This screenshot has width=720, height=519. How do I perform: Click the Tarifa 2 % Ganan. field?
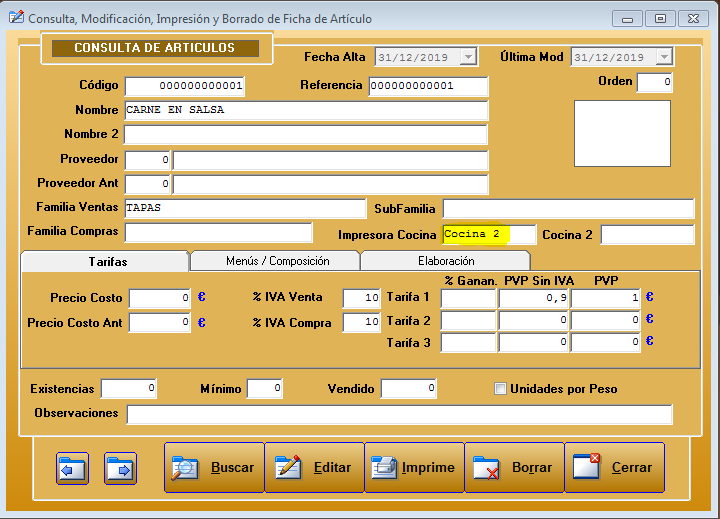click(x=468, y=321)
